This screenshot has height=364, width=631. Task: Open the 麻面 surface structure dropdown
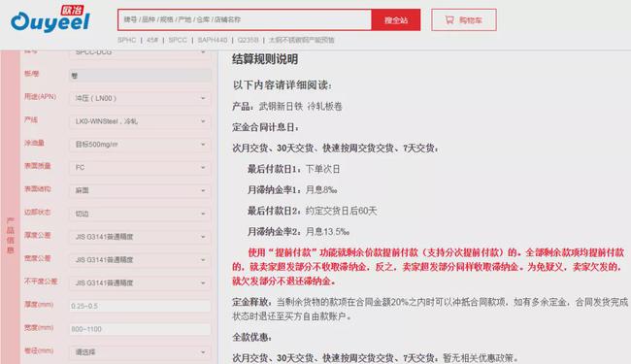tap(140, 190)
